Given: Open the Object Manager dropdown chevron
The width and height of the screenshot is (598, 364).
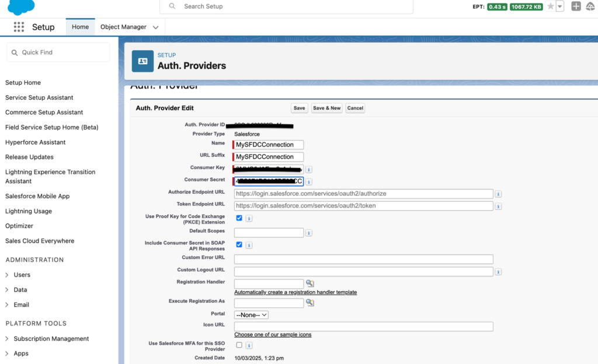Looking at the screenshot, I should pos(155,27).
